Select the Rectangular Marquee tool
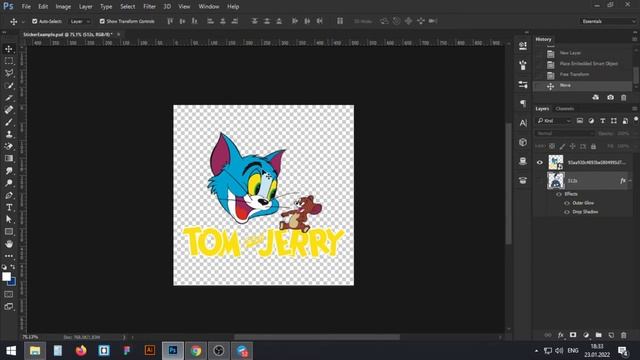Image resolution: width=640 pixels, height=360 pixels. click(9, 61)
